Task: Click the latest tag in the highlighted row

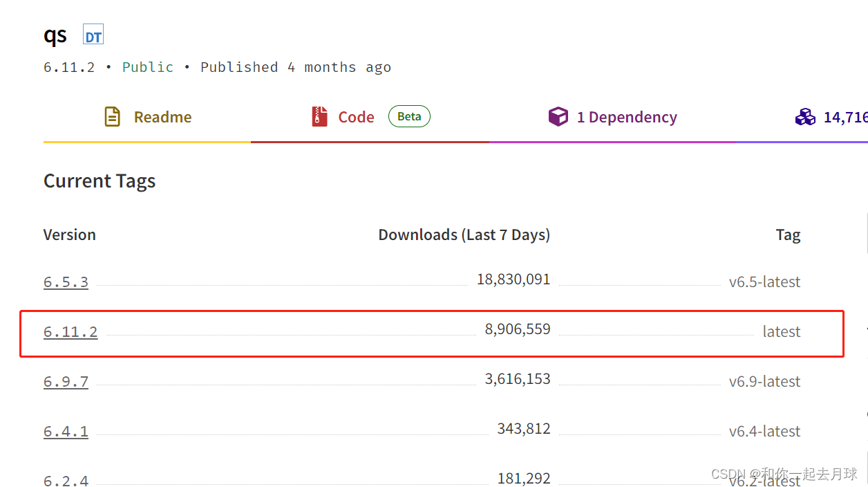Action: (x=782, y=331)
